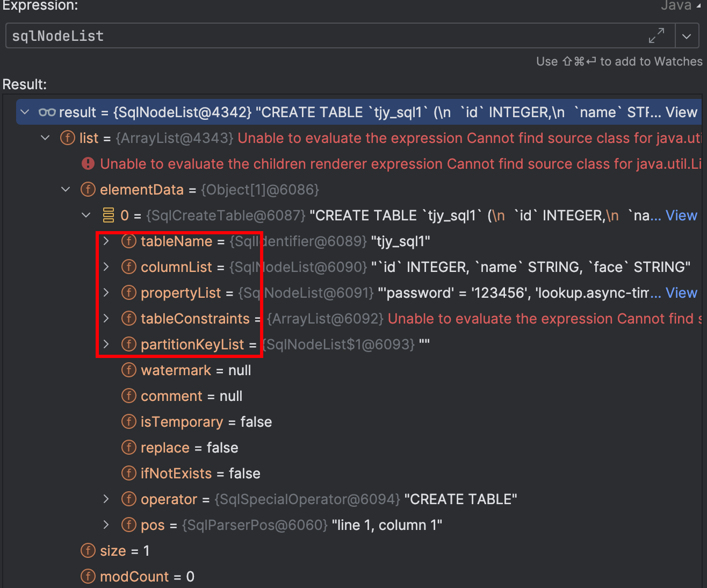This screenshot has width=707, height=588.
Task: Click the array element icon beside 0
Action: click(109, 216)
